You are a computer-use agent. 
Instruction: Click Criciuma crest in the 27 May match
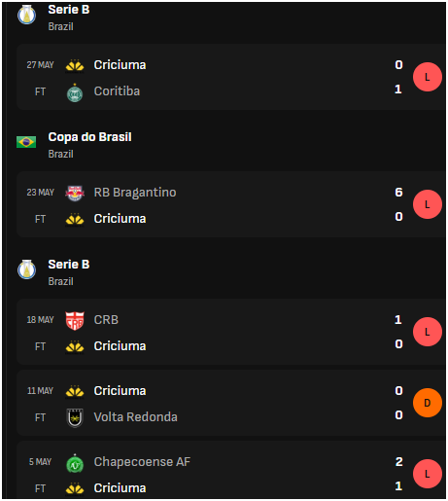pyautogui.click(x=75, y=65)
